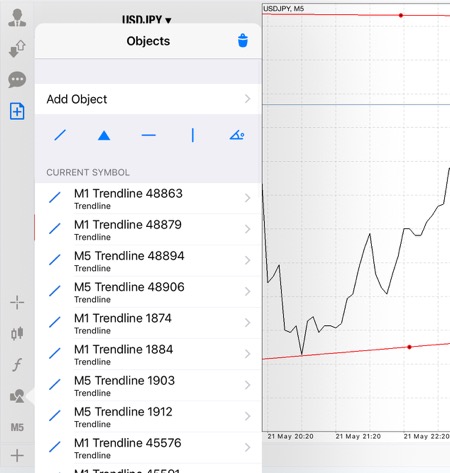450x473 pixels.
Task: Click red anchor point on lower trendline
Action: (x=409, y=347)
